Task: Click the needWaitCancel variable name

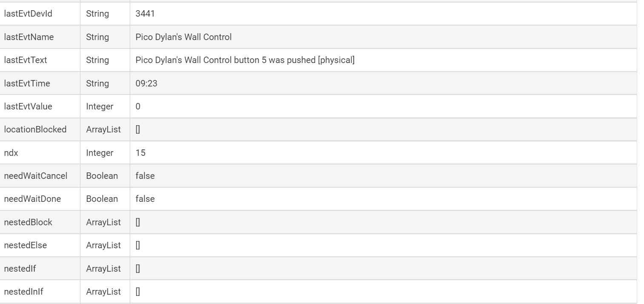Action: [x=36, y=176]
